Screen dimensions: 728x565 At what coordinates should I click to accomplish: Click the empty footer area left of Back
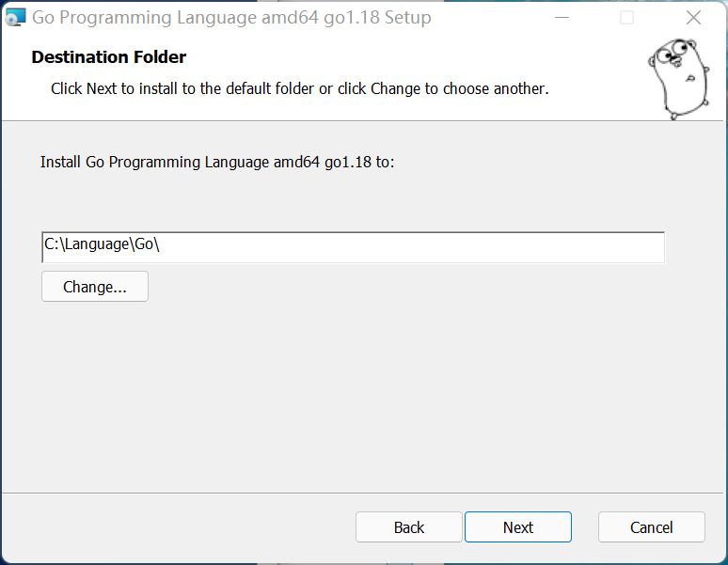tap(179, 527)
